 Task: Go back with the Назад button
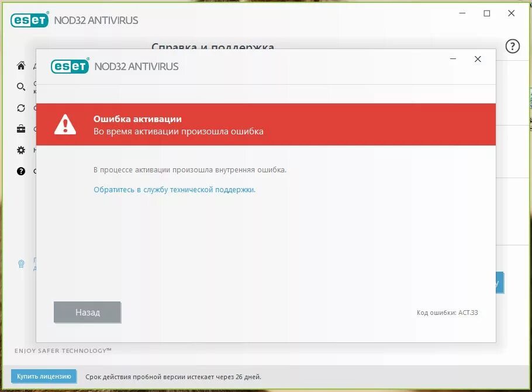coord(87,312)
